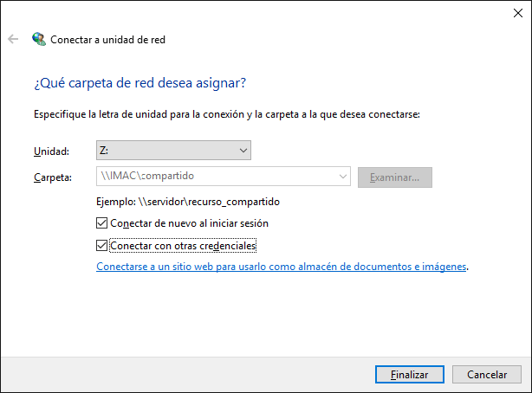Click the Especifique la letra de unidad instruction text
Screen dimensions: 532x393
pos(227,113)
